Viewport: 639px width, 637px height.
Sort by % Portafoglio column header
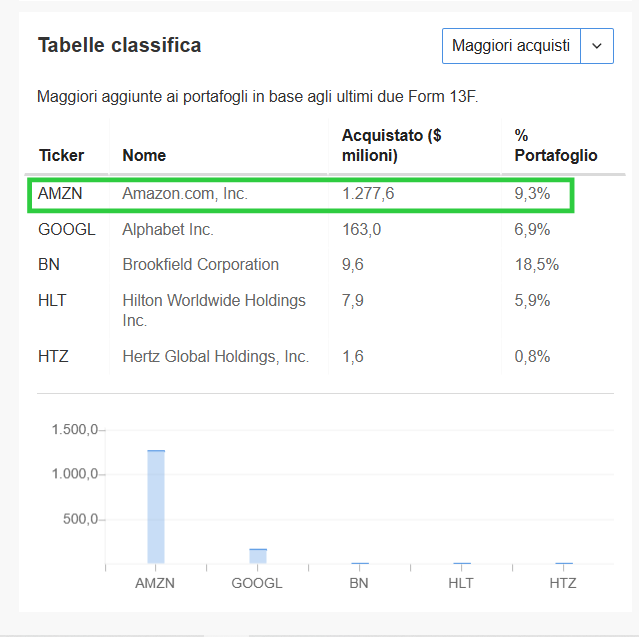pyautogui.click(x=556, y=145)
